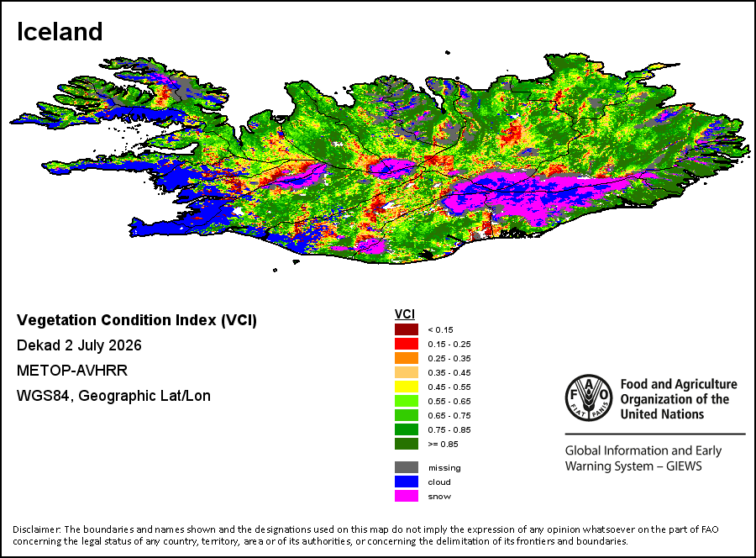
Task: Click the dark green >= 0.85 swatch
Action: coord(407,444)
